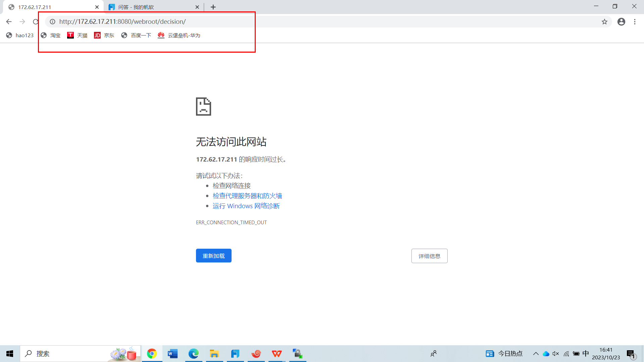Reload the page with the refresh icon

pos(36,22)
